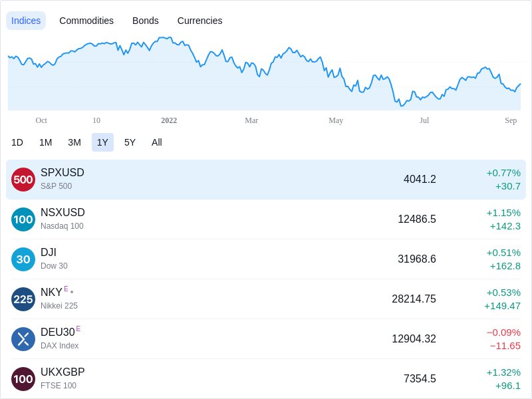
Task: Click the FTSE 100 price 7354.5
Action: tap(420, 378)
